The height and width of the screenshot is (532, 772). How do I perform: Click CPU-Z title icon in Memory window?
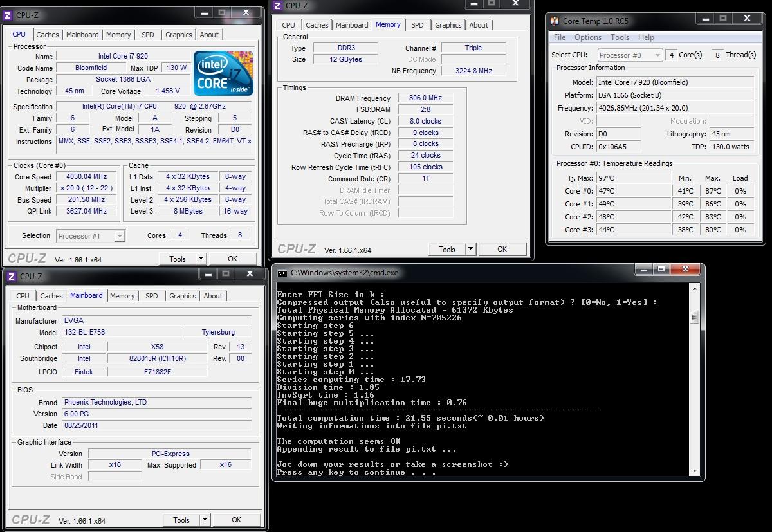coord(277,6)
